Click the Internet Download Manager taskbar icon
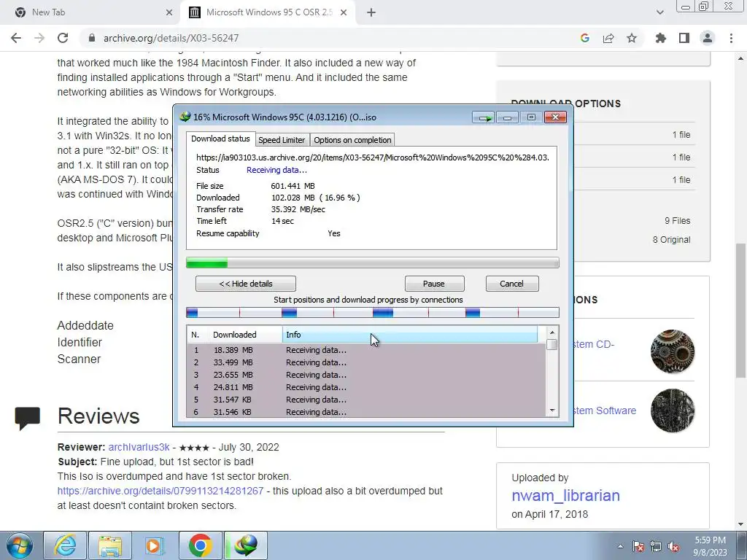The width and height of the screenshot is (747, 560). [245, 545]
